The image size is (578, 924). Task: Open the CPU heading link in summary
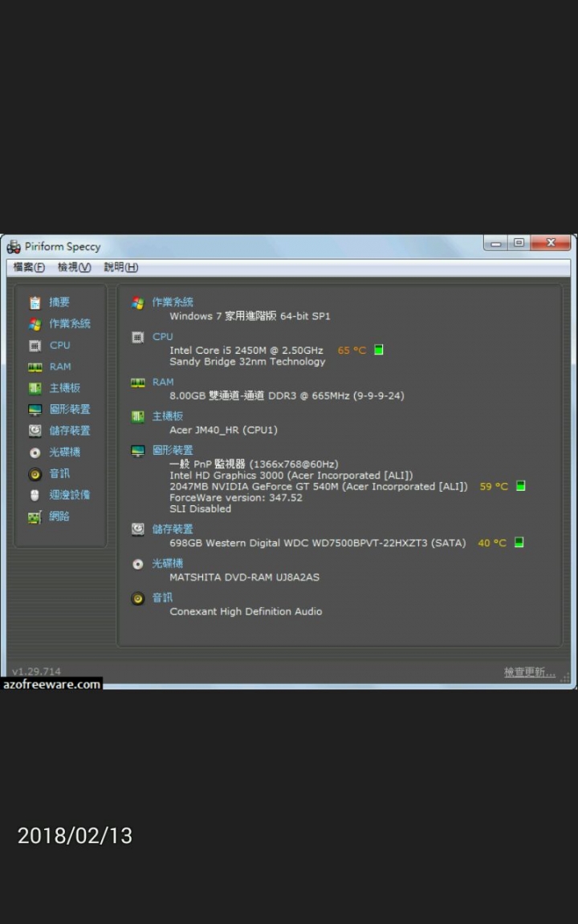click(x=163, y=337)
